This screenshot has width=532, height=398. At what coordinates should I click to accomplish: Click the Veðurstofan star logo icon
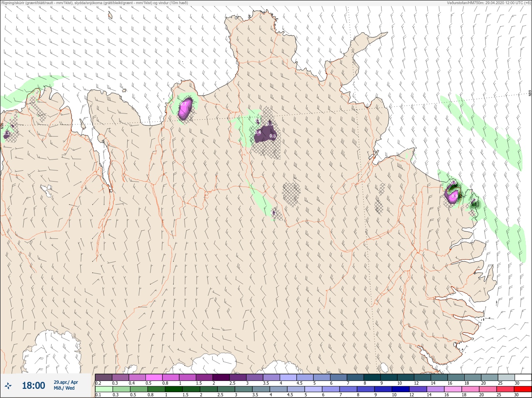tap(9, 386)
